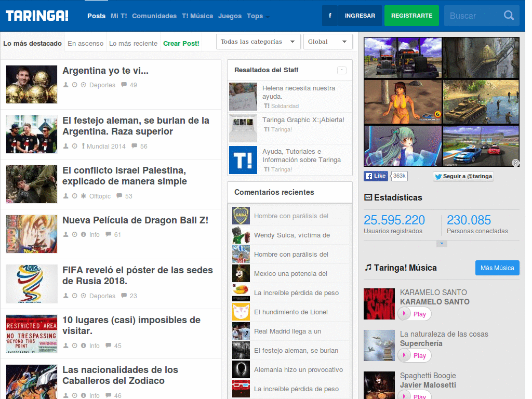The width and height of the screenshot is (532, 399).
Task: Click the Taringa! logo
Action: pos(37,16)
